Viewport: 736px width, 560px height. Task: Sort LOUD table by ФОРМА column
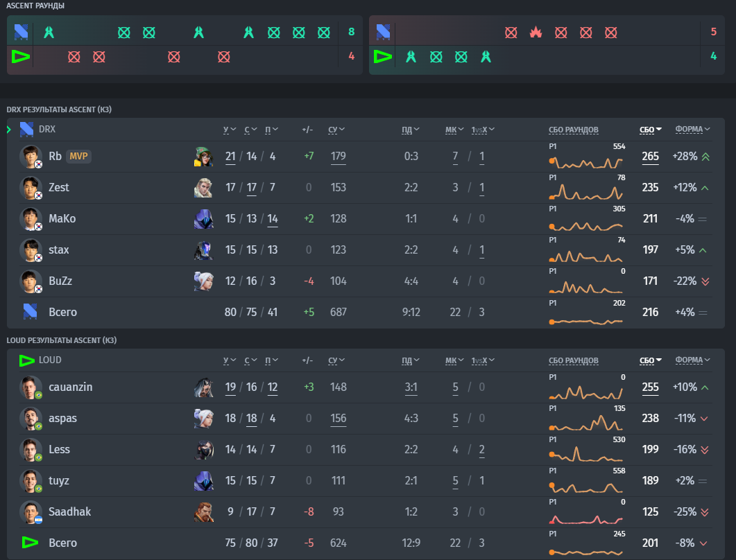693,360
